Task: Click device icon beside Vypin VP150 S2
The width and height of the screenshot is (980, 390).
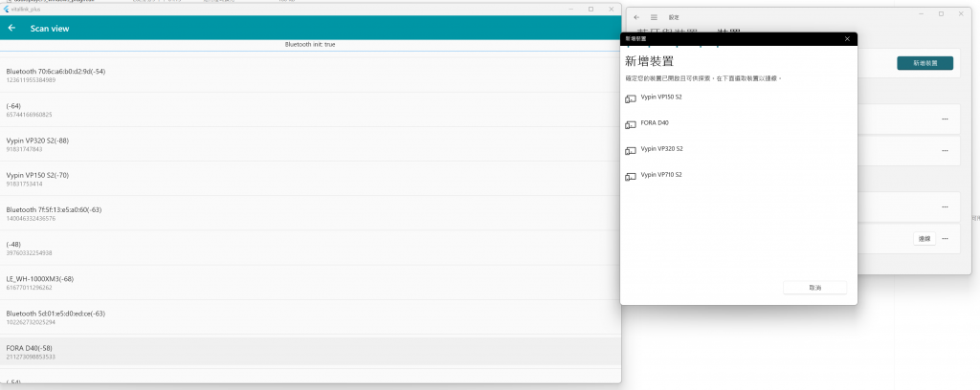Action: [631, 98]
